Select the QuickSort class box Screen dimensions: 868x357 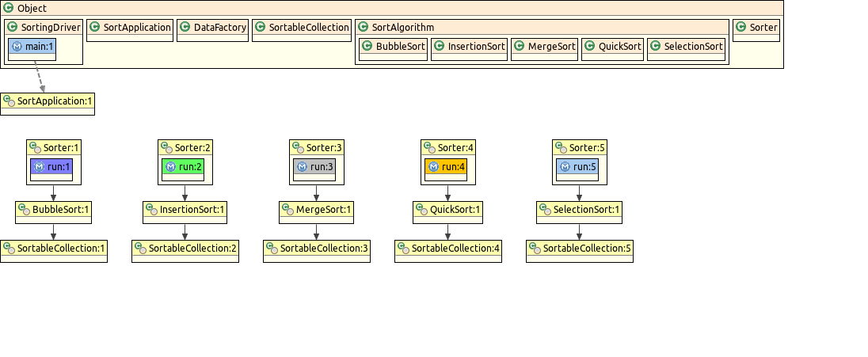click(x=612, y=47)
